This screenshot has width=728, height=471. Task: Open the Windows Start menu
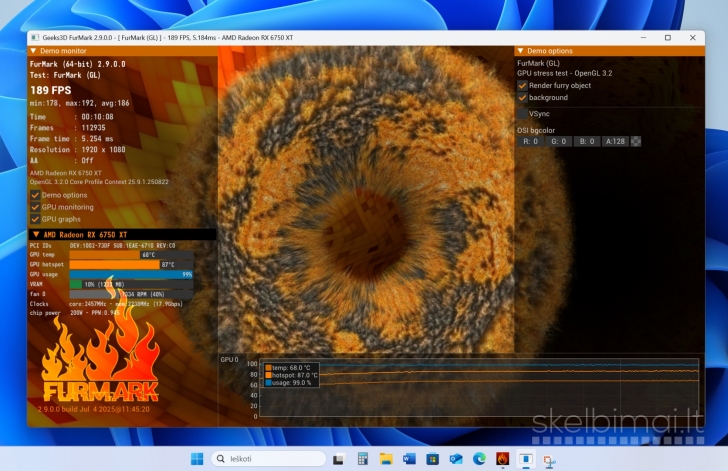point(196,458)
